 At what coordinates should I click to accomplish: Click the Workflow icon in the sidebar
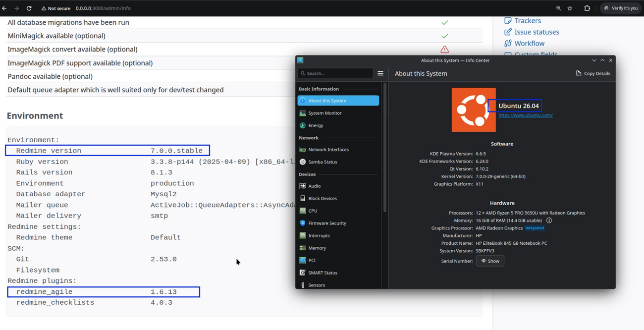508,44
